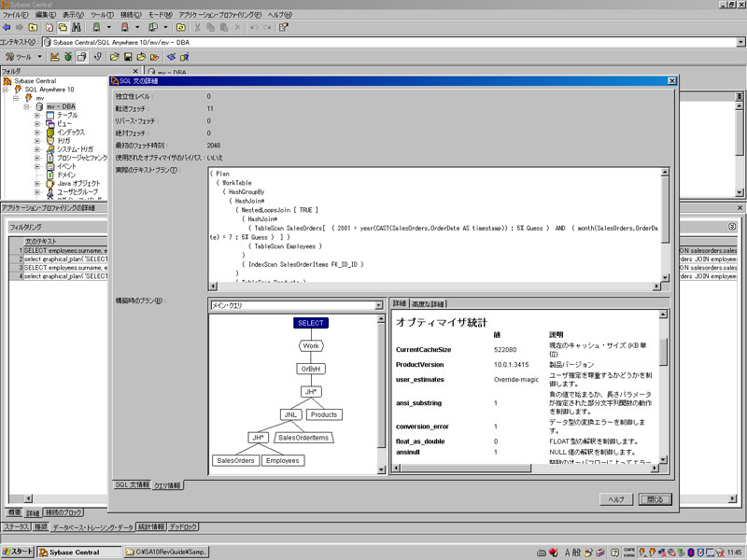
Task: Open the アプリケーション・プロファイリング(P) menu
Action: (x=220, y=15)
